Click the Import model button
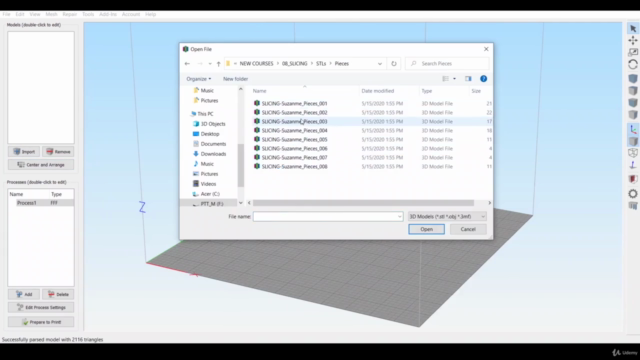640x360 pixels. coord(24,151)
